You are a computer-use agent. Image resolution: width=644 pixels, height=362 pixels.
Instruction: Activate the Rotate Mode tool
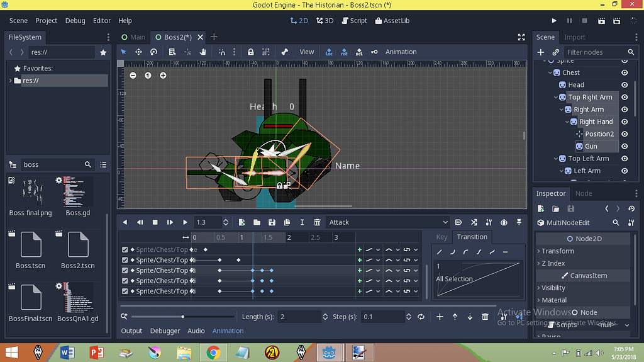point(153,52)
